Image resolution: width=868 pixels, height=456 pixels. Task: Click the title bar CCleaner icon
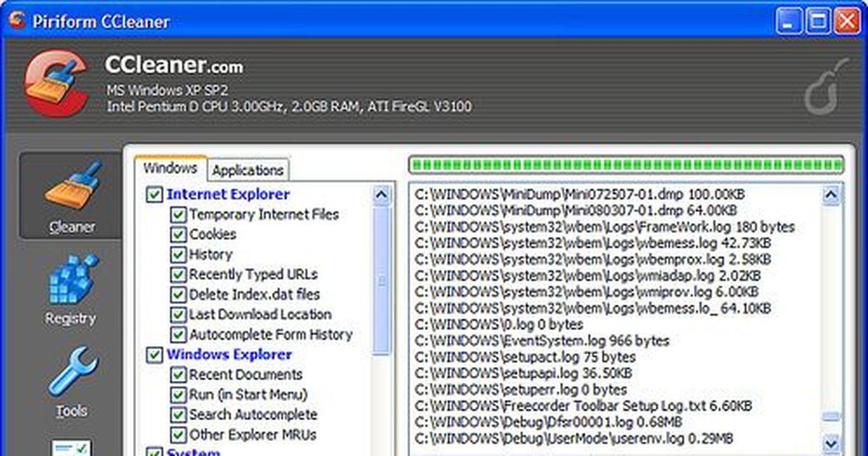tap(17, 21)
